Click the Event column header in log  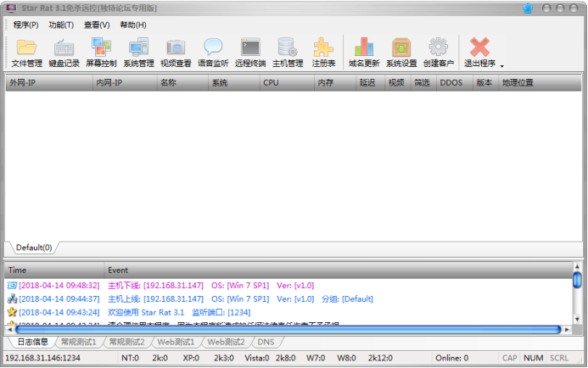tap(339, 270)
